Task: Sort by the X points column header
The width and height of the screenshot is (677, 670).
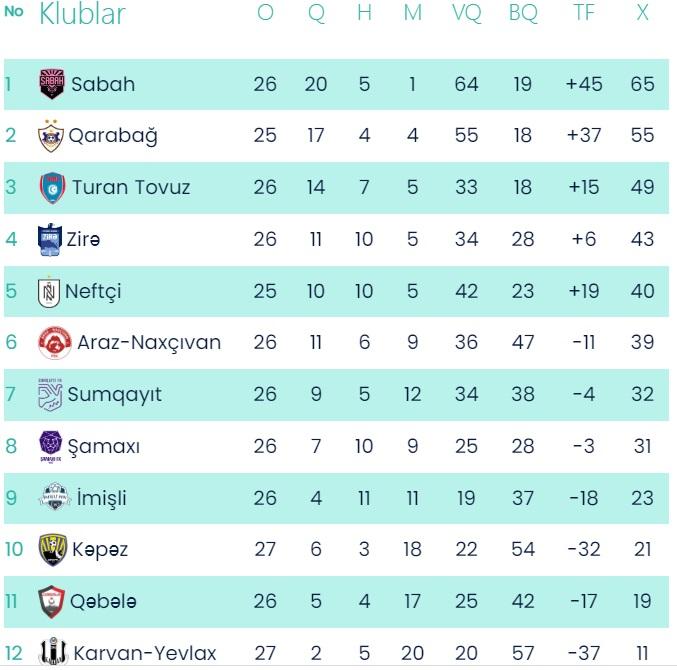Action: pyautogui.click(x=642, y=13)
